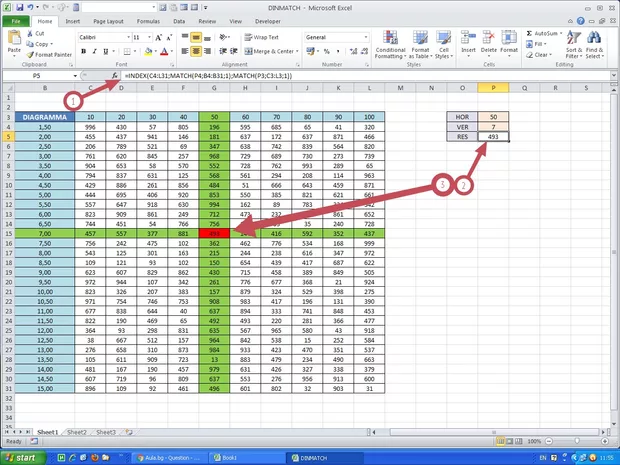Toggle Align Text Left
The width and height of the screenshot is (620, 465).
point(185,51)
